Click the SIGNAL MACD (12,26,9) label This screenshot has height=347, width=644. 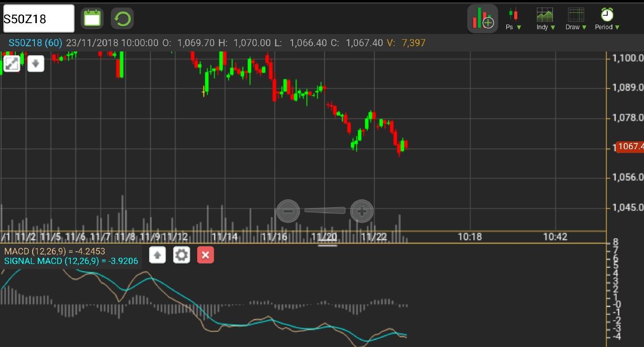coord(71,261)
